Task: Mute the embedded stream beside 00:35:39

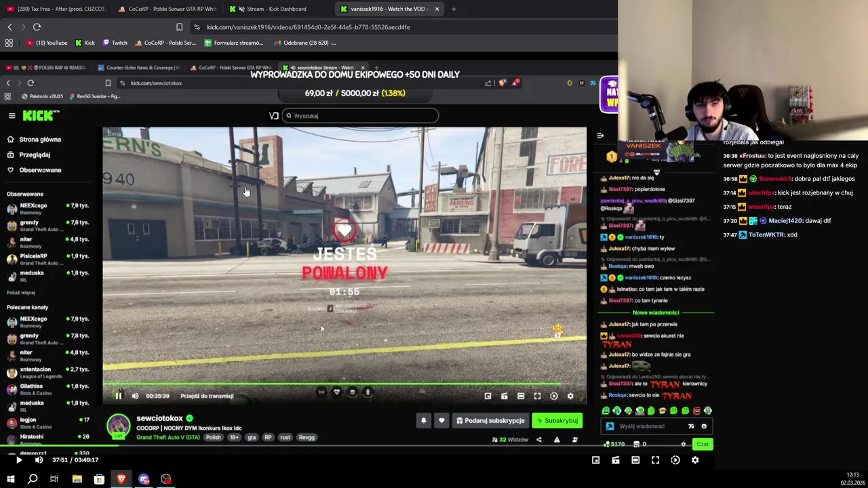Action: click(135, 396)
